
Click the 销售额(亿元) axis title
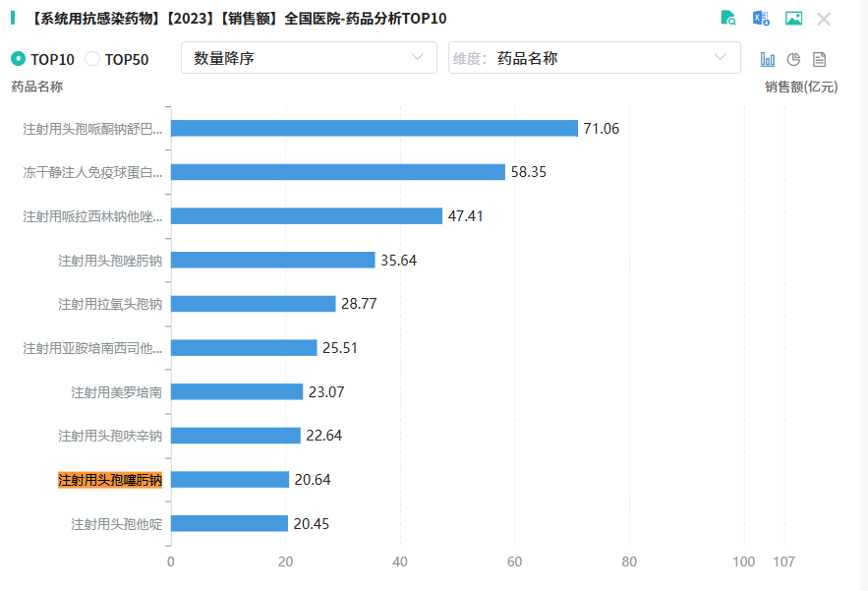[801, 87]
